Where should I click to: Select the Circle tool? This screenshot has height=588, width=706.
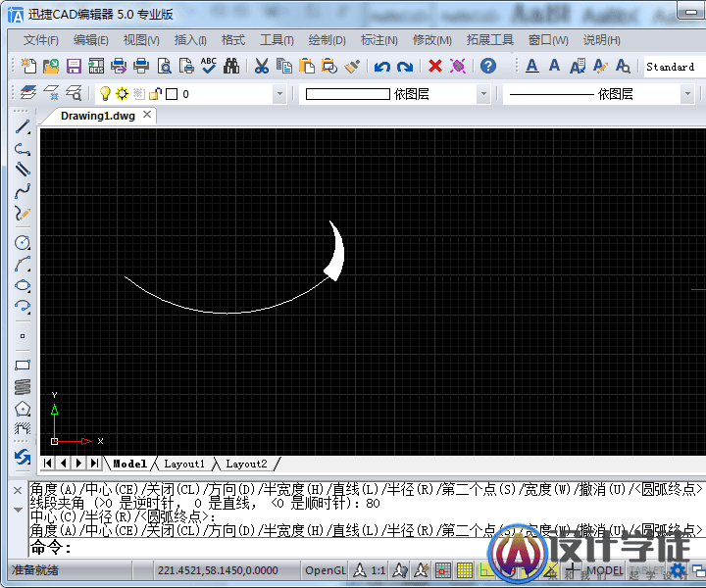tap(23, 242)
